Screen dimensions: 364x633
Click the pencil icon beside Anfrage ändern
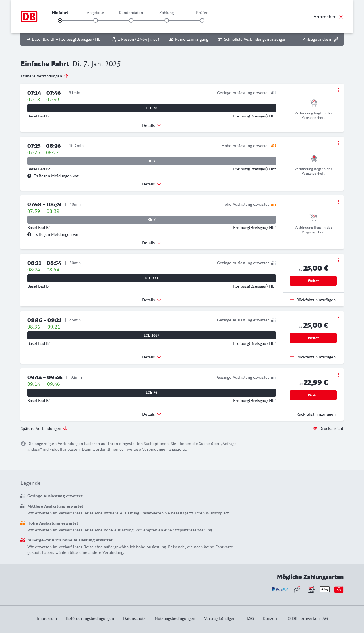click(336, 39)
